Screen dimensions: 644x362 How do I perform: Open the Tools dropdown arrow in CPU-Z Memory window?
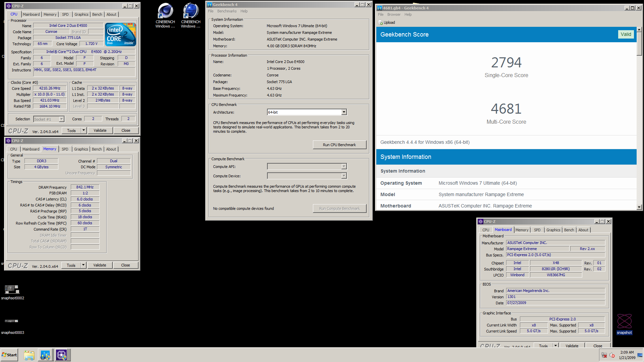coord(83,265)
